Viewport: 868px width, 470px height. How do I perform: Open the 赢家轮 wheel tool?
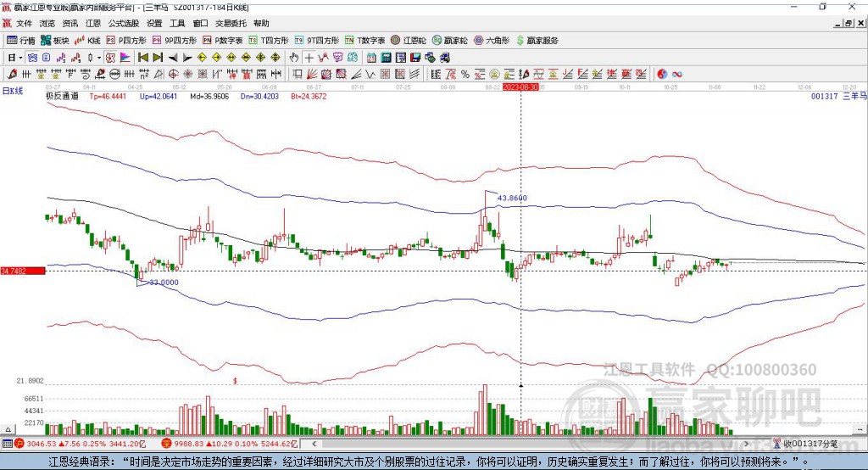[x=450, y=41]
